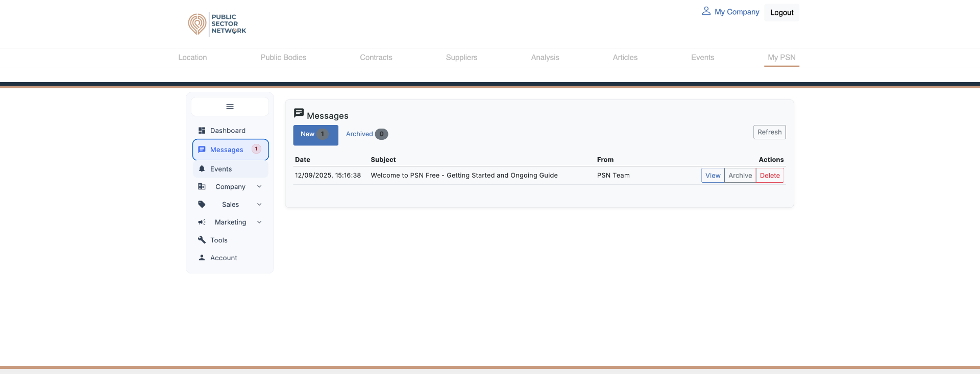Image resolution: width=980 pixels, height=374 pixels.
Task: Click the count badge on the Archived tab
Action: pyautogui.click(x=381, y=134)
